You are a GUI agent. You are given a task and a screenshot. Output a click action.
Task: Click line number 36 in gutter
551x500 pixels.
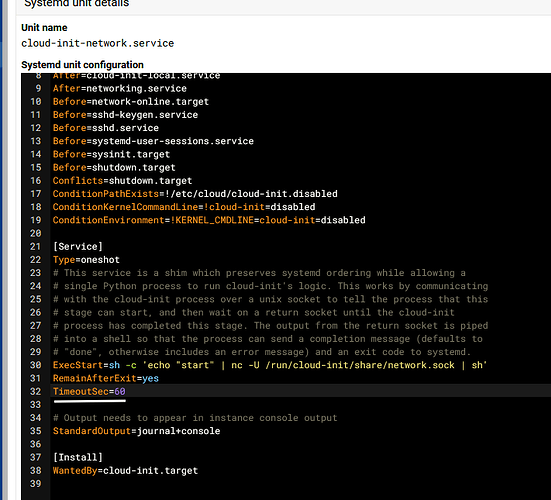click(x=35, y=444)
